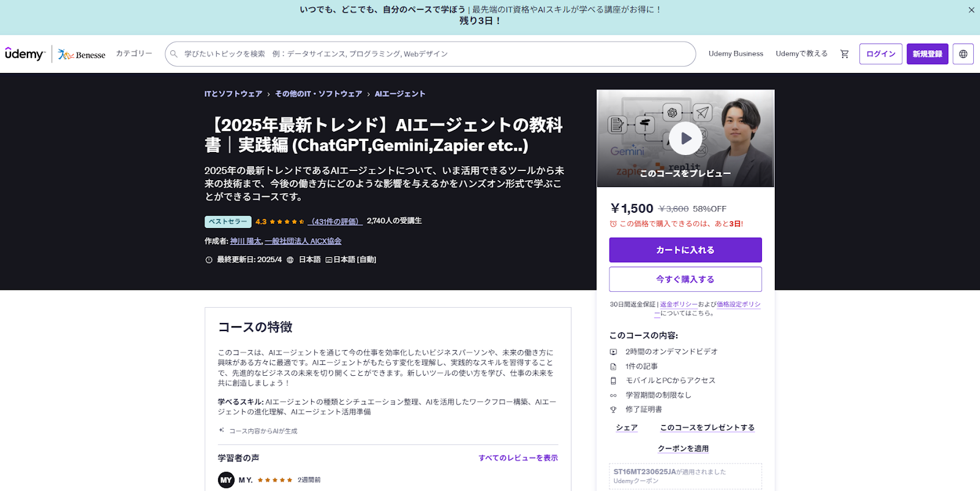Click the applied coupon code ST16MT230625JA

[x=644, y=472]
